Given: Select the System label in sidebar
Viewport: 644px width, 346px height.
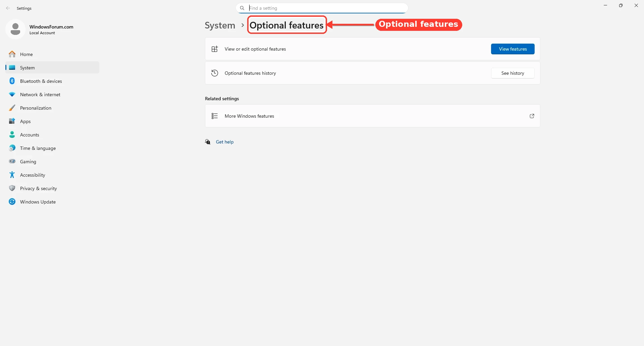Looking at the screenshot, I should [x=28, y=68].
